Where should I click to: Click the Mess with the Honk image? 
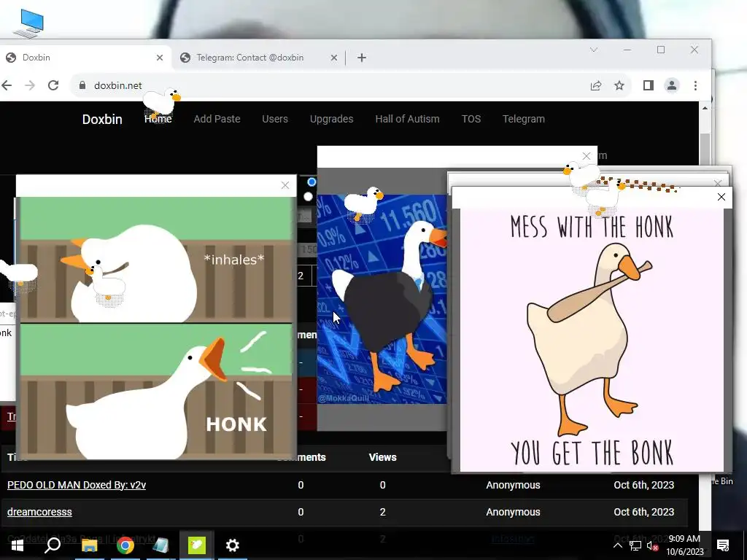click(592, 340)
